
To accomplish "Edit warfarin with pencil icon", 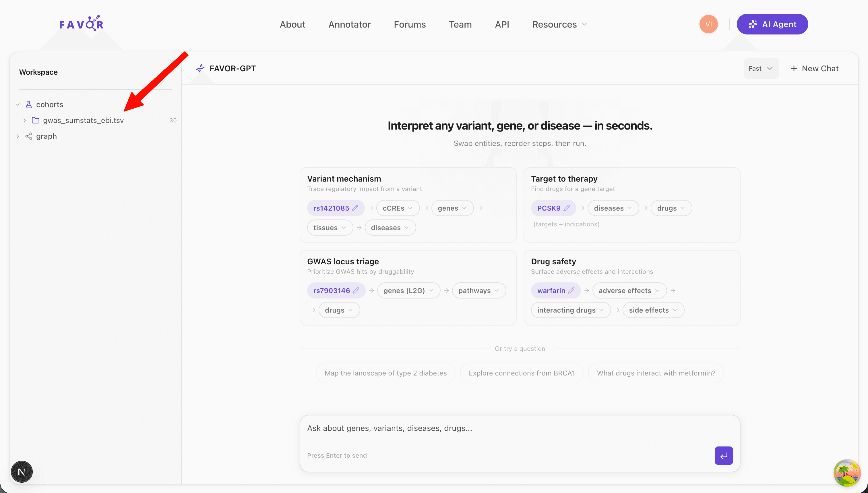I will (571, 290).
